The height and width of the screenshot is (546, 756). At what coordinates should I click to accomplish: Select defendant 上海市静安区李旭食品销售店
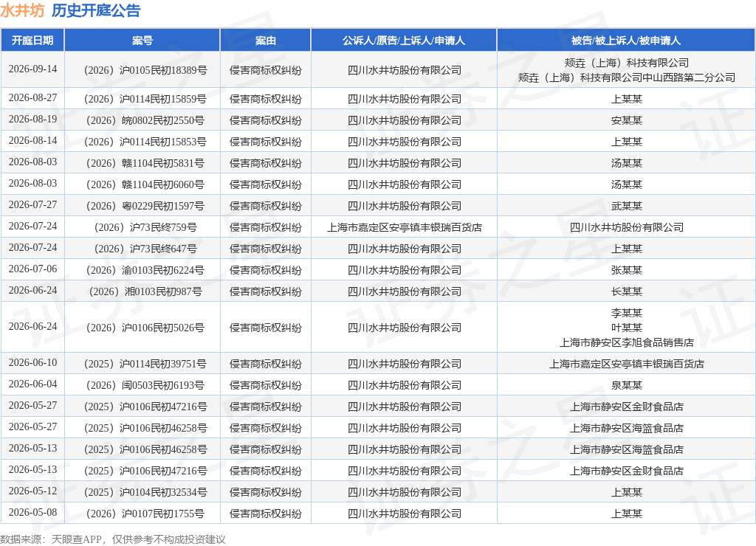tap(626, 342)
